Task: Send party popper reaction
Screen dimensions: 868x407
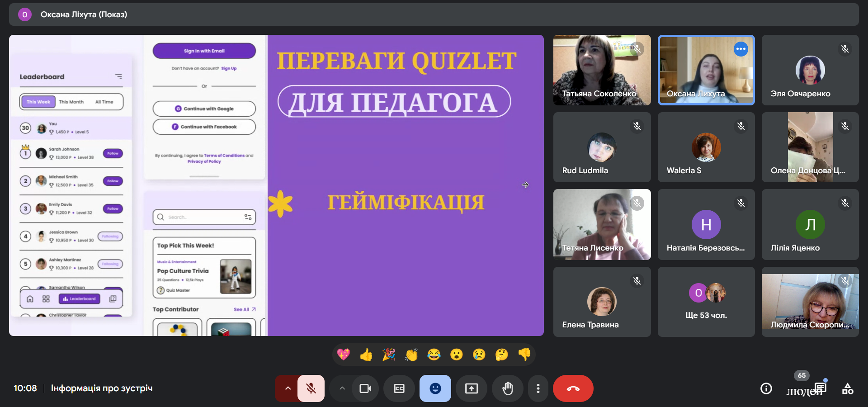Action: click(x=389, y=355)
